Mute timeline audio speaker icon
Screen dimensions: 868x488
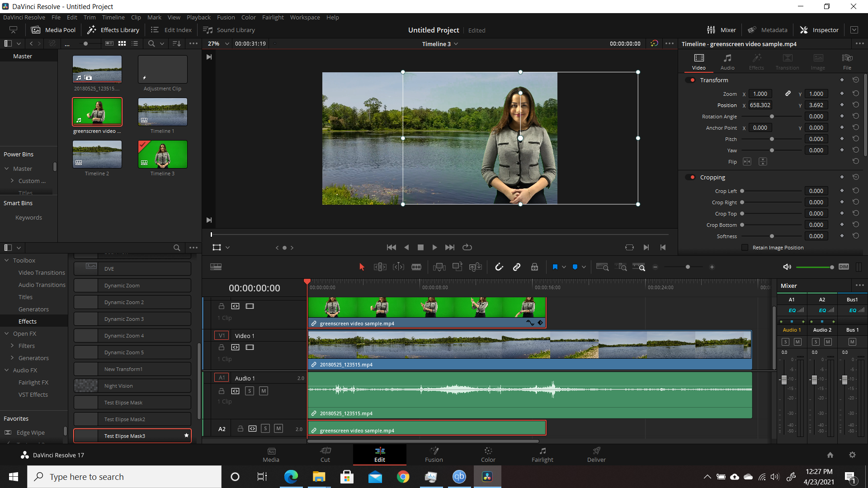[x=787, y=267]
